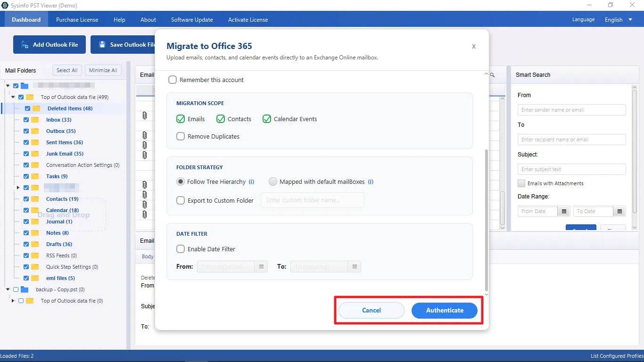The width and height of the screenshot is (644, 362).
Task: Click the Conversation Action Settings folder icon
Action: pyautogui.click(x=35, y=165)
